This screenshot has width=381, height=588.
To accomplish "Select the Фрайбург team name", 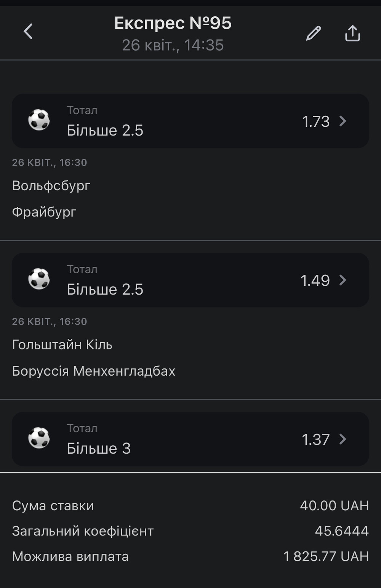I will click(x=44, y=212).
